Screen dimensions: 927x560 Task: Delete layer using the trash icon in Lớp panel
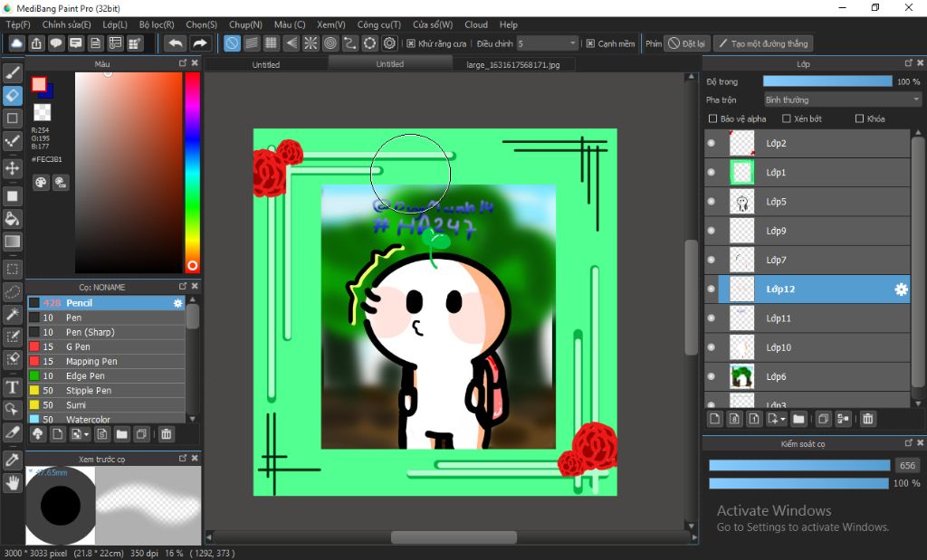click(x=868, y=419)
